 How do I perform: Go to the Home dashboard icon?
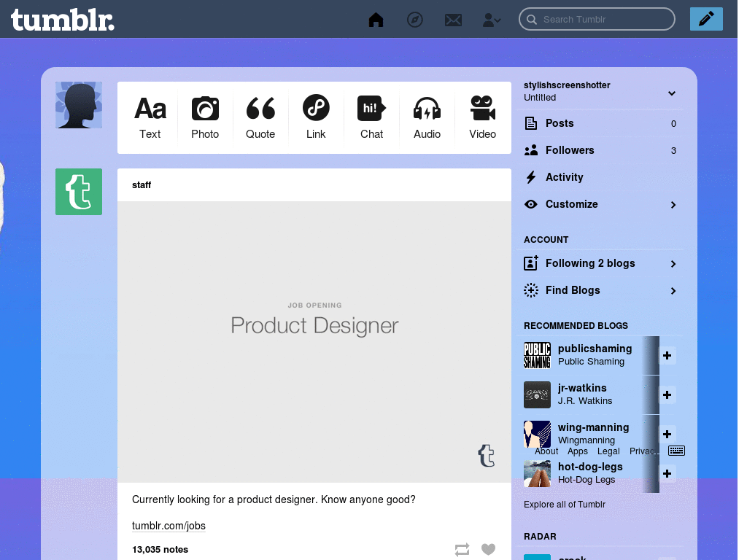pyautogui.click(x=376, y=20)
